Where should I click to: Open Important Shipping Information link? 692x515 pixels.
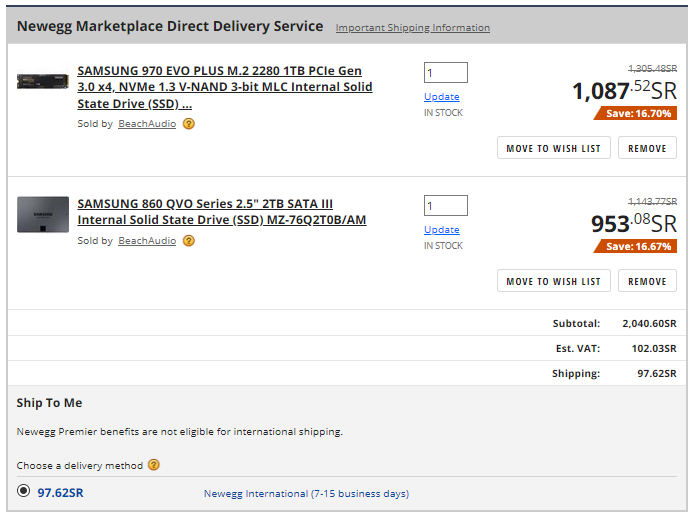tap(413, 27)
